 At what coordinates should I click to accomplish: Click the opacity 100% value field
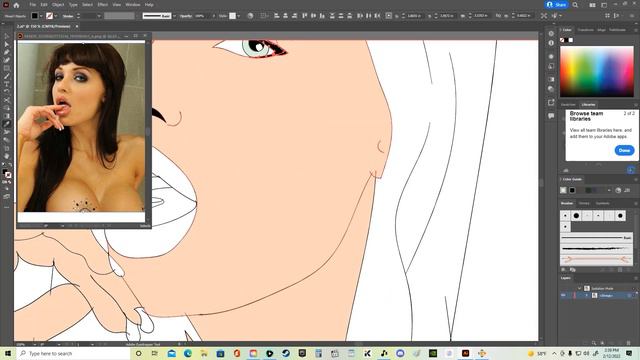[x=201, y=16]
